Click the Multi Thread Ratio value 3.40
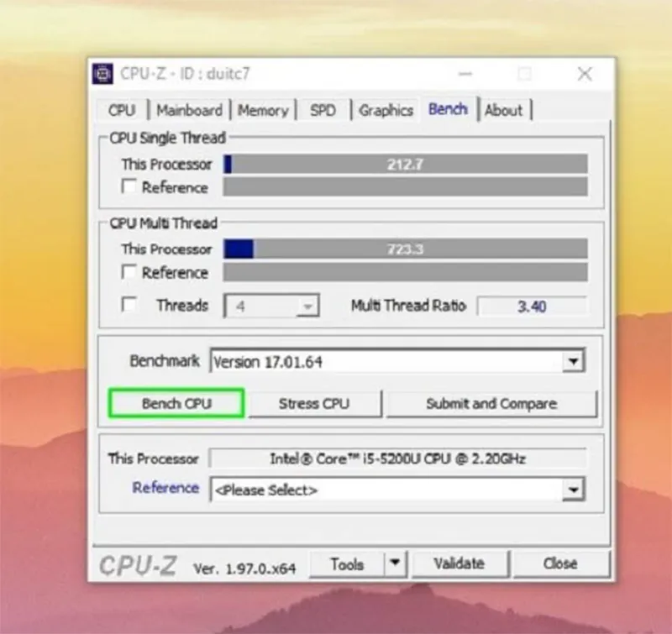 pos(532,307)
